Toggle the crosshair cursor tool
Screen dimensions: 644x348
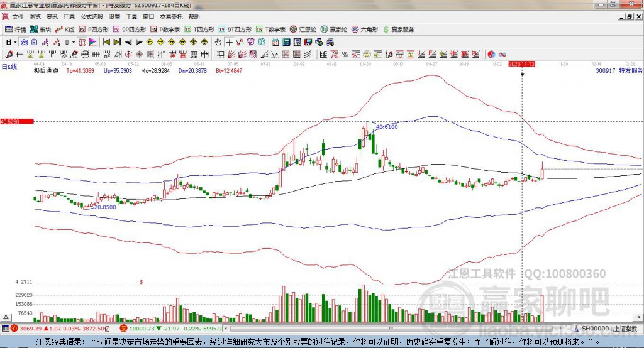[x=229, y=42]
